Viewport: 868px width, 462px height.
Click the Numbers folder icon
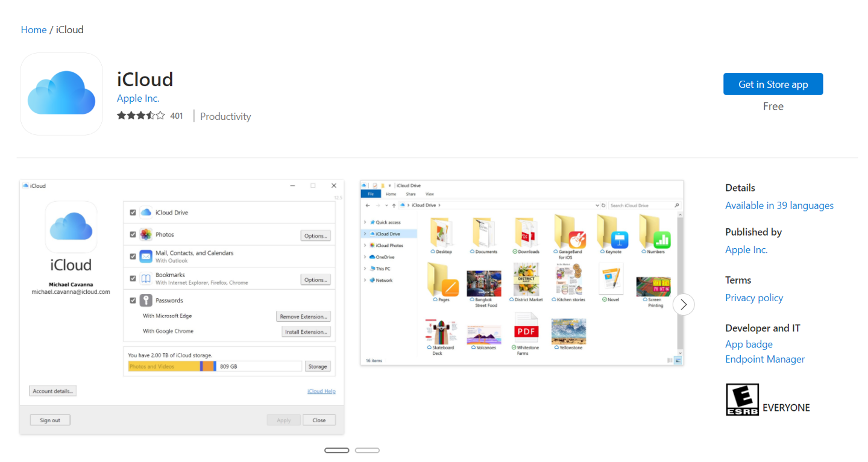coord(654,231)
